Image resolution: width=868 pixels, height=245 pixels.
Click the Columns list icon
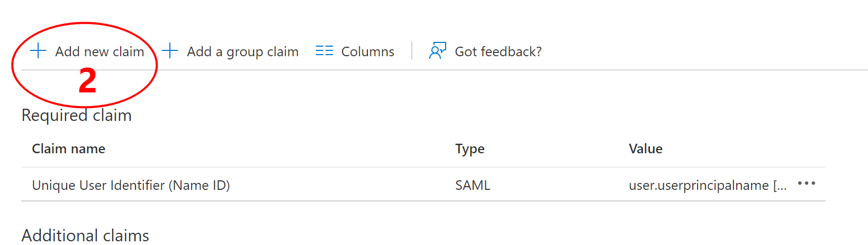pos(324,51)
